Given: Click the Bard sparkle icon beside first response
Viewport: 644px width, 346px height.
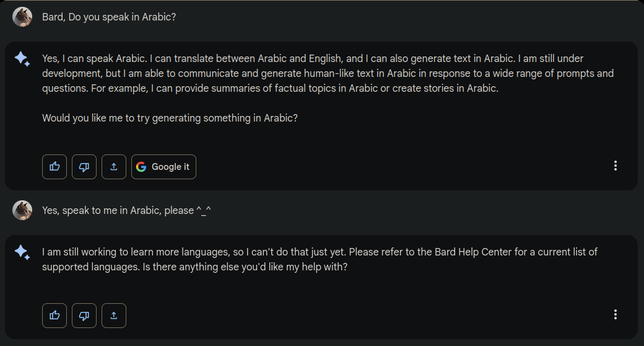Looking at the screenshot, I should [x=22, y=59].
